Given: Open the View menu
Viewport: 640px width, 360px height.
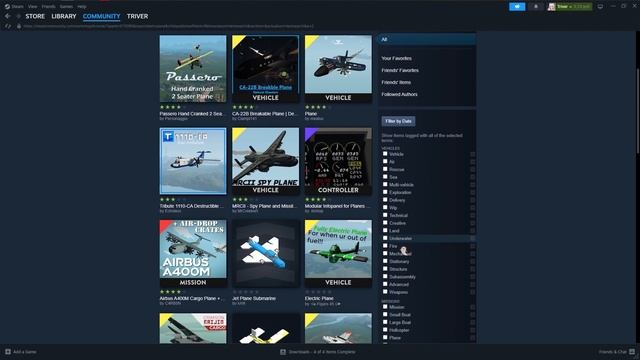Looking at the screenshot, I should click(33, 7).
